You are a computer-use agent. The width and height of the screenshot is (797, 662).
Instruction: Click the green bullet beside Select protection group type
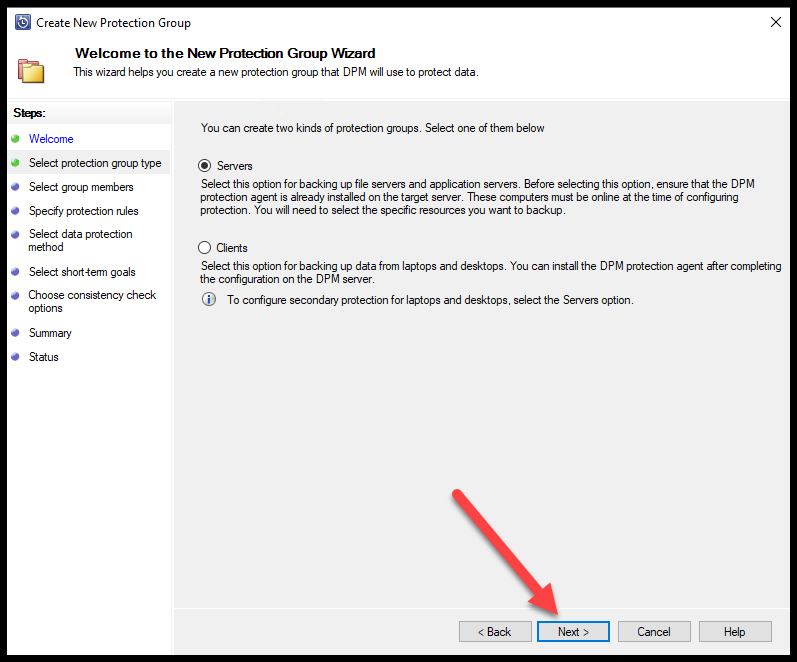[15, 163]
